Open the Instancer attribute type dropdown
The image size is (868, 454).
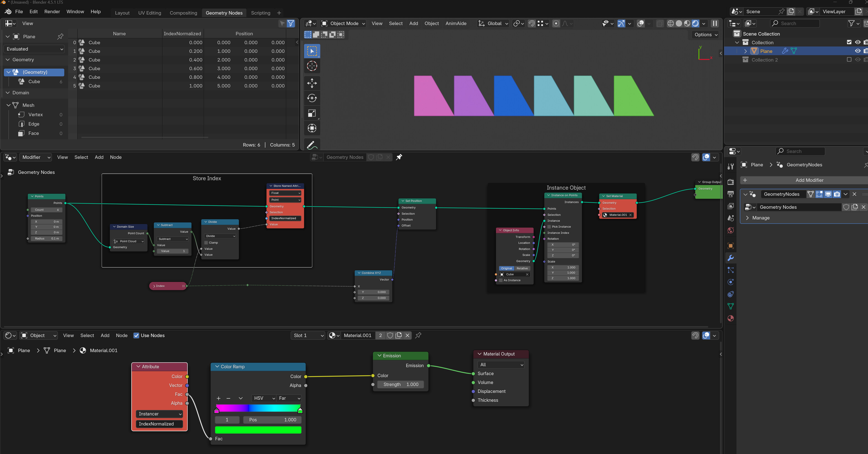(x=159, y=414)
